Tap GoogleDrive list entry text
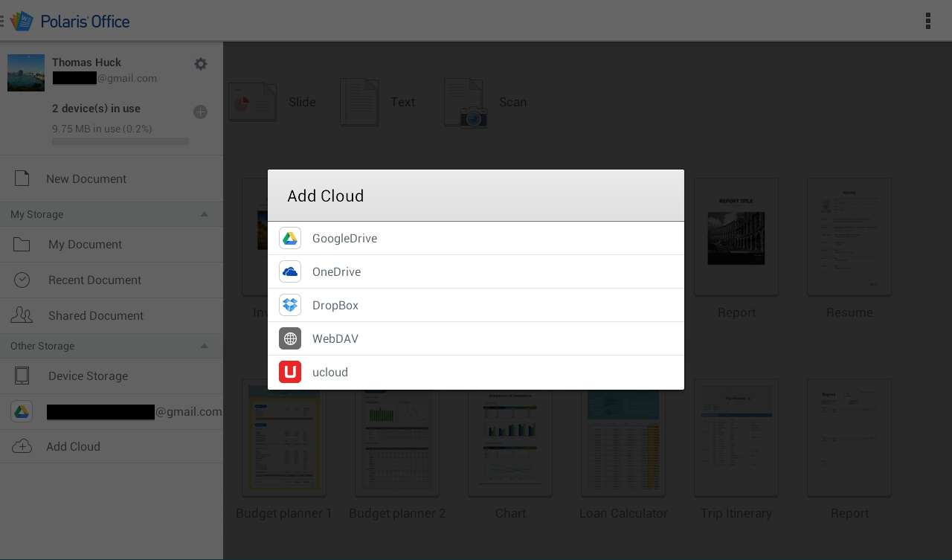The image size is (952, 560). 344,238
